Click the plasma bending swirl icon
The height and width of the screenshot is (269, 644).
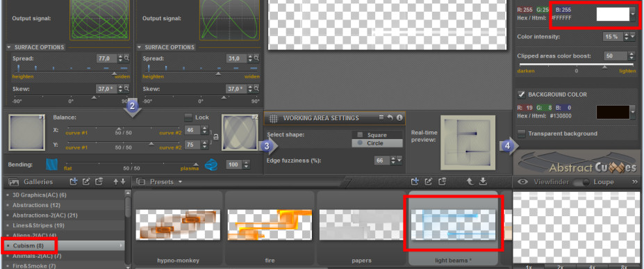click(x=210, y=164)
